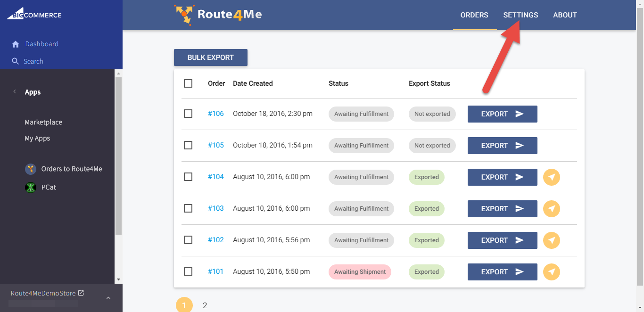Toggle the select-all orders checkbox
The width and height of the screenshot is (644, 312).
click(x=188, y=83)
